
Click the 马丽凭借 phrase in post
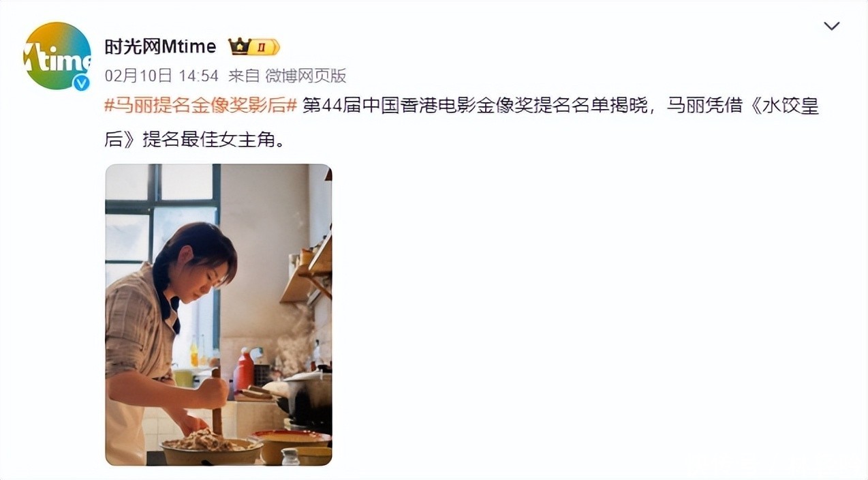point(704,106)
